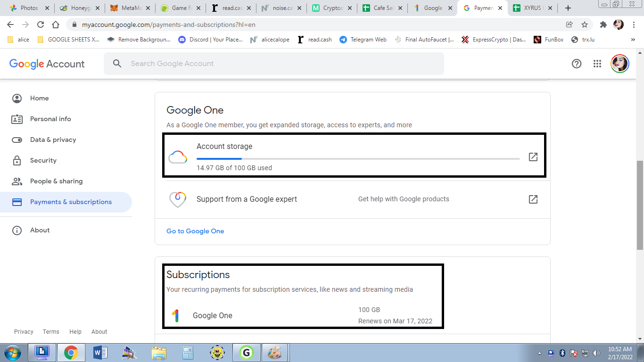Open Google Account help icon
644x362 pixels.
(577, 64)
